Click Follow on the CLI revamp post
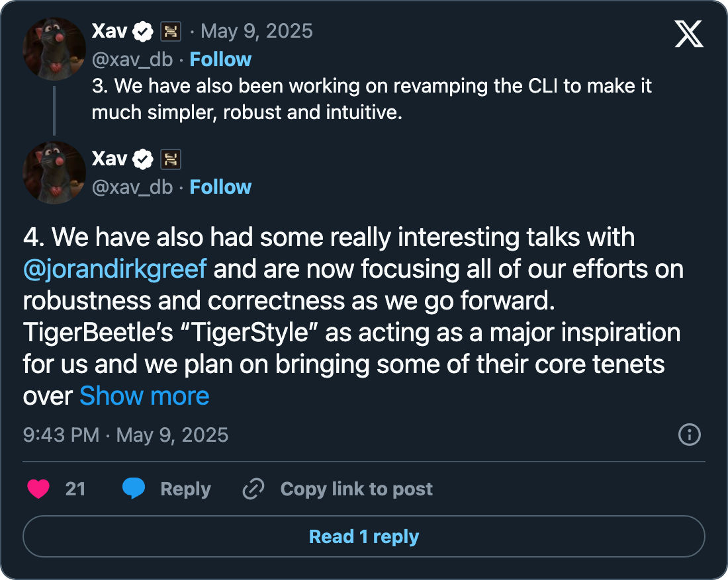Viewport: 728px width, 580px height. 220,60
